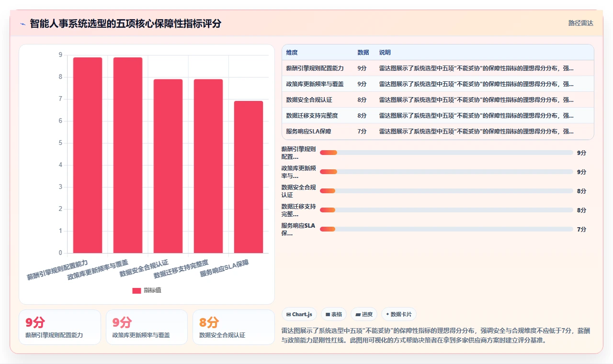Click the 数据迁移支持完整度 bar in chart
The image size is (613, 364).
[x=208, y=166]
